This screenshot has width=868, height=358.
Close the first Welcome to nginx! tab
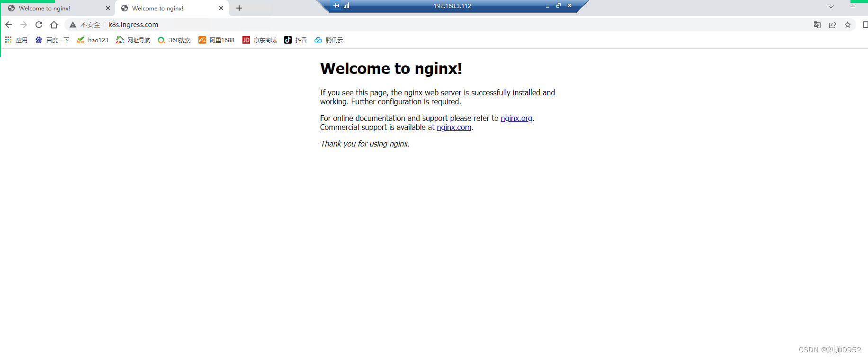coord(108,9)
